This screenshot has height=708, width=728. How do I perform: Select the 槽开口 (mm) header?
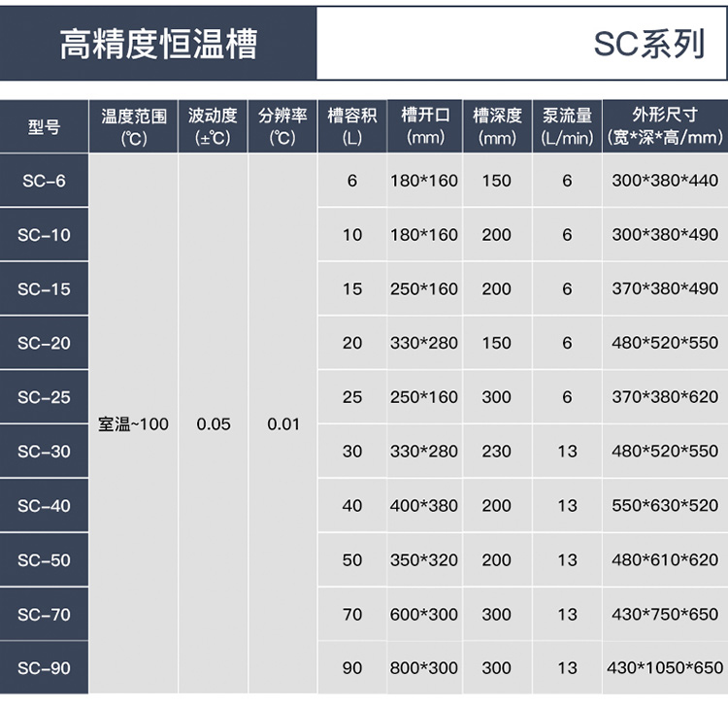425,126
